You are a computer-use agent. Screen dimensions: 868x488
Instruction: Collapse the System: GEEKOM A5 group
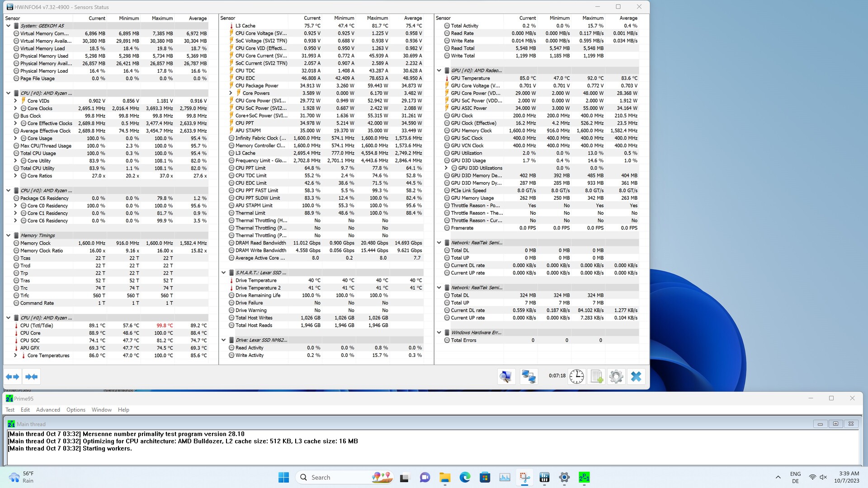coord(8,26)
